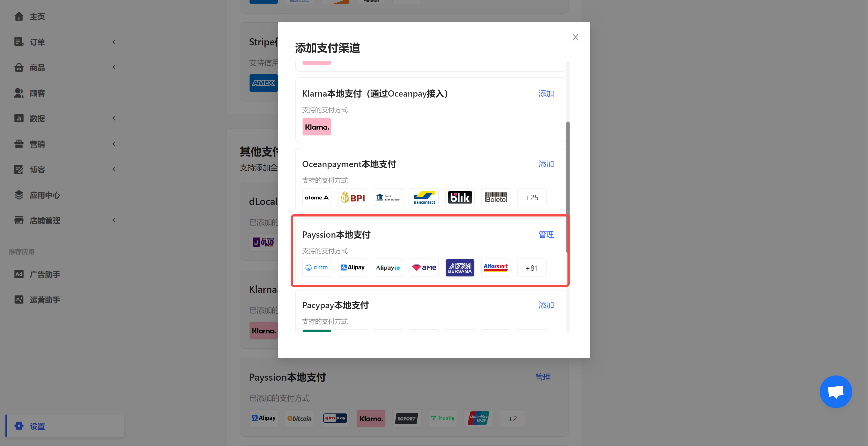Click the Trustly logo in the background page
The height and width of the screenshot is (446, 868).
(442, 418)
